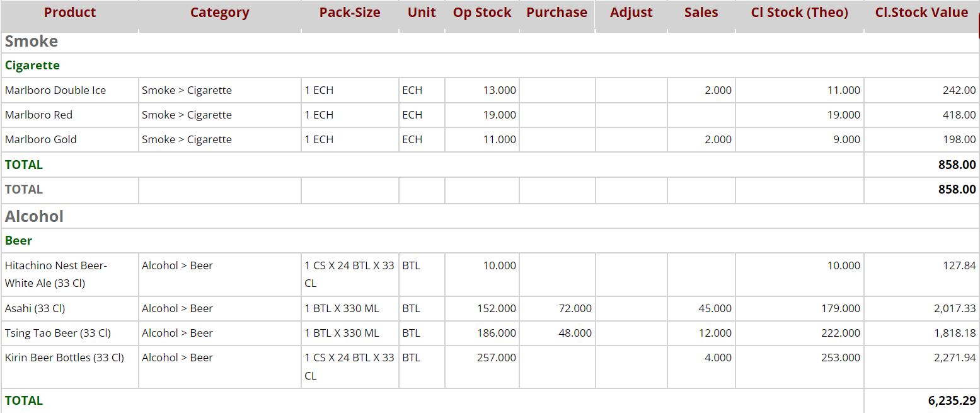Select the Pack-Size column header
Viewport: 980px width, 413px height.
(350, 13)
